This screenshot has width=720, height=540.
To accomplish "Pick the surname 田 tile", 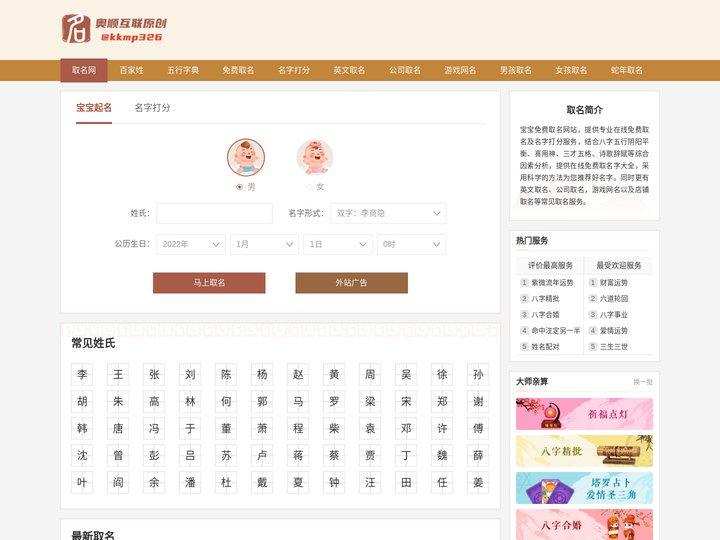I will click(406, 482).
